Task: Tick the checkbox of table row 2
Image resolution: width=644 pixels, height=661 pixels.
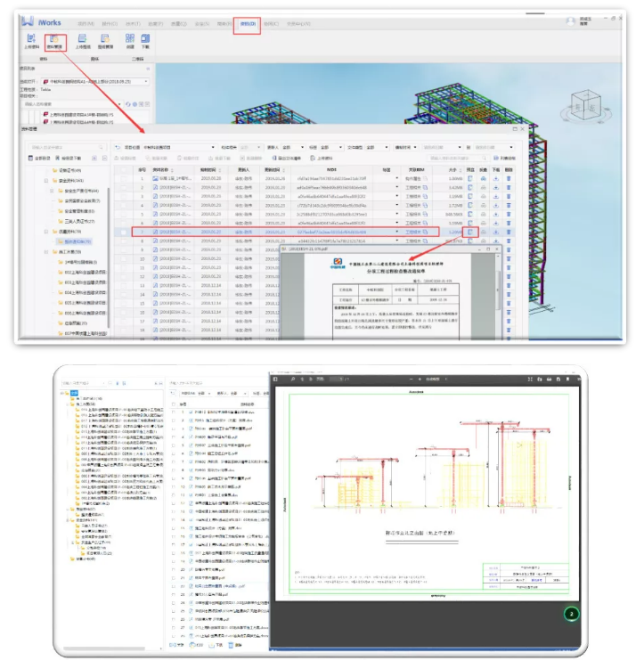Action: pos(124,187)
